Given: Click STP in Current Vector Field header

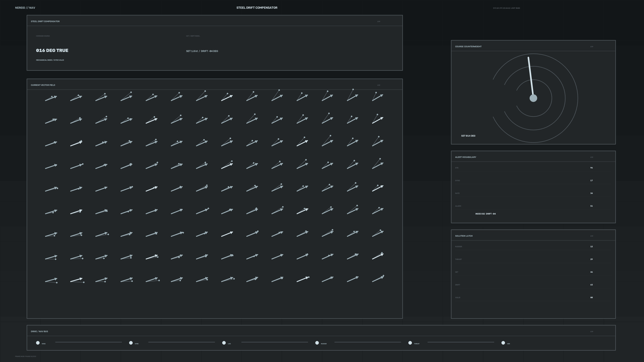Looking at the screenshot, I should point(379,85).
